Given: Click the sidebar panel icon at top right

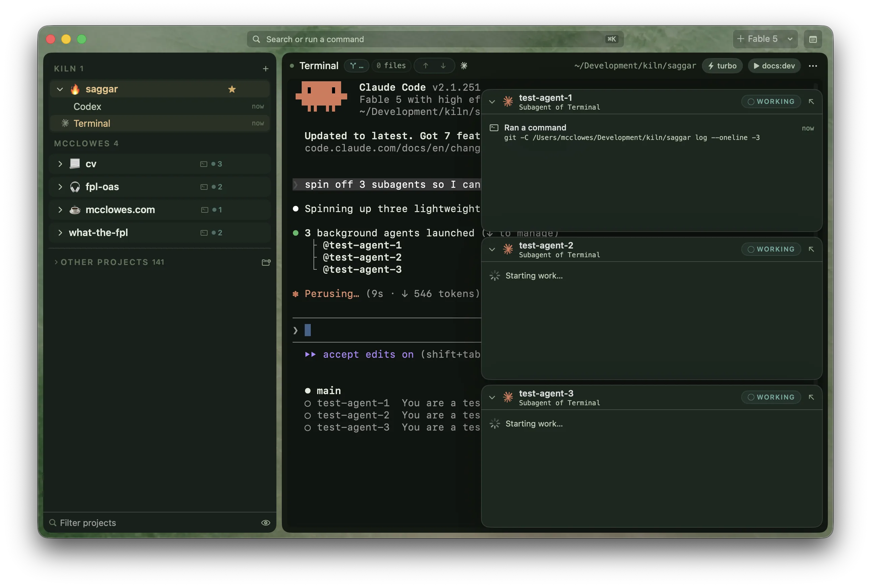Looking at the screenshot, I should 813,39.
